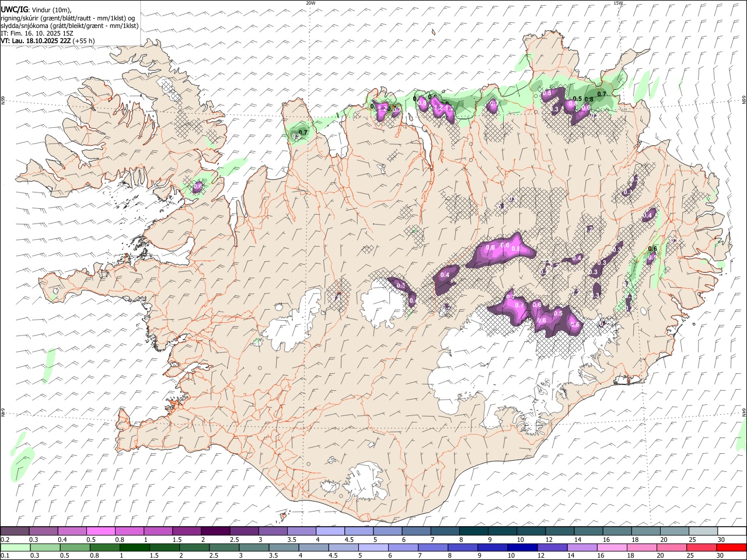Click the 'rigning/skúrir' legend description line
The width and height of the screenshot is (747, 560).
[68, 18]
